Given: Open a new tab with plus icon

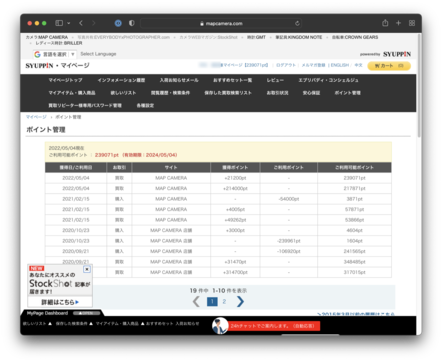Looking at the screenshot, I should coord(398,23).
